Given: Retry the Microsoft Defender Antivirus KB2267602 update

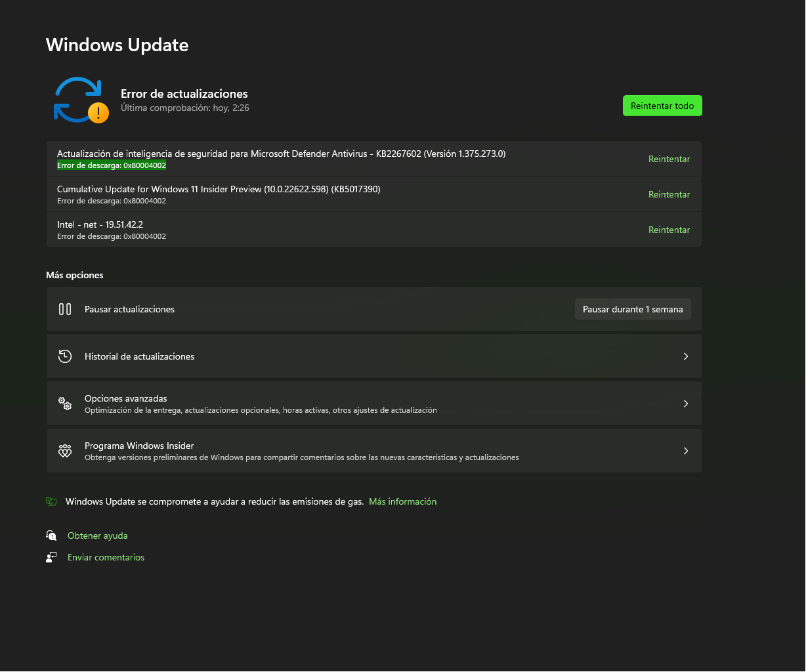Looking at the screenshot, I should pos(669,159).
